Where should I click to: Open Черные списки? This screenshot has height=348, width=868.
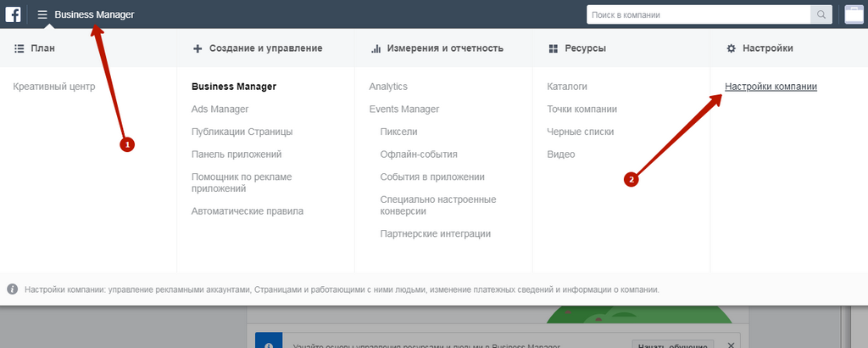[x=580, y=132]
